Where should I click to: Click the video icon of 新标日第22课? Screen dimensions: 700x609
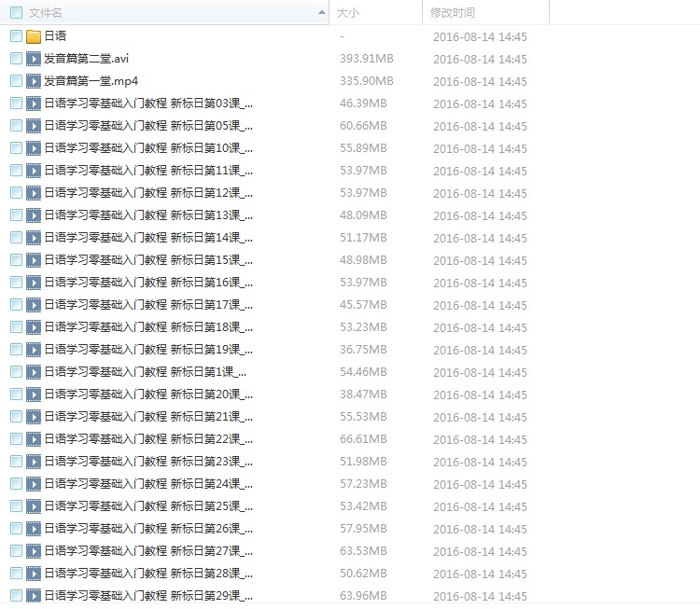click(x=34, y=439)
